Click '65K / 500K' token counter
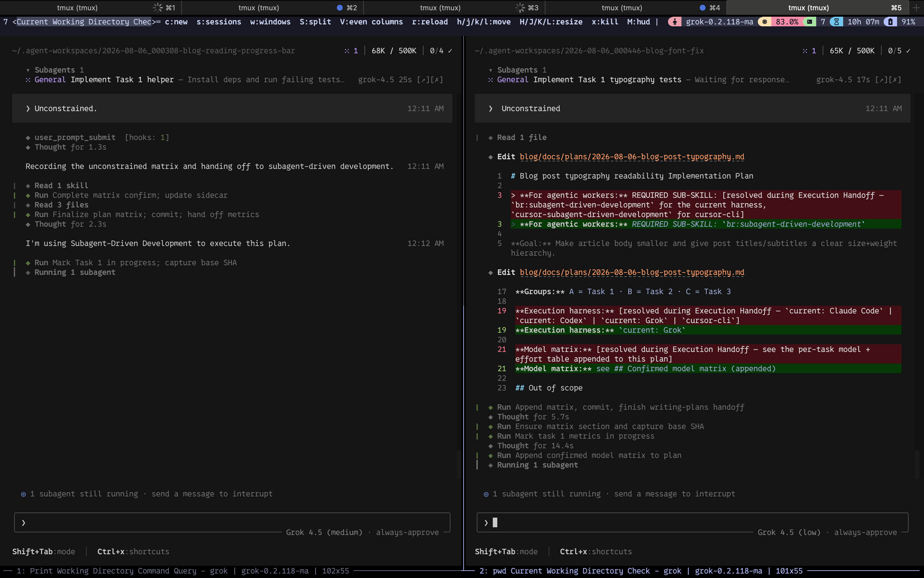Viewport: 924px width, 578px height. tap(852, 51)
